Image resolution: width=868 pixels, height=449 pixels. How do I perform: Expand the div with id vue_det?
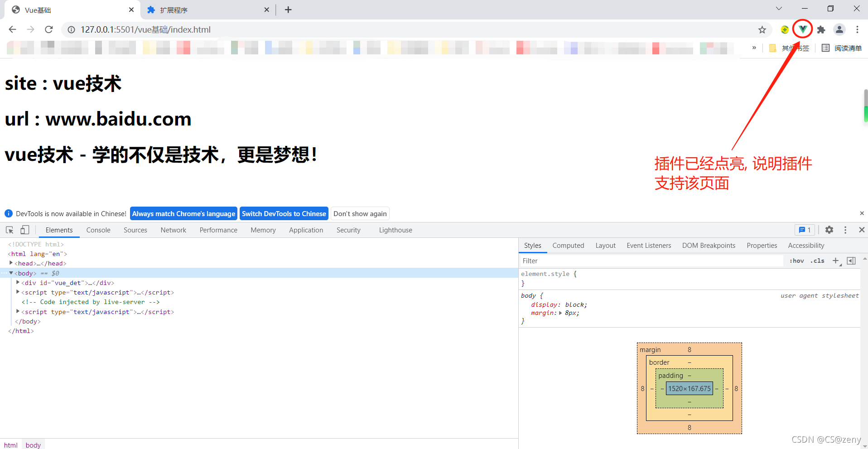[18, 282]
